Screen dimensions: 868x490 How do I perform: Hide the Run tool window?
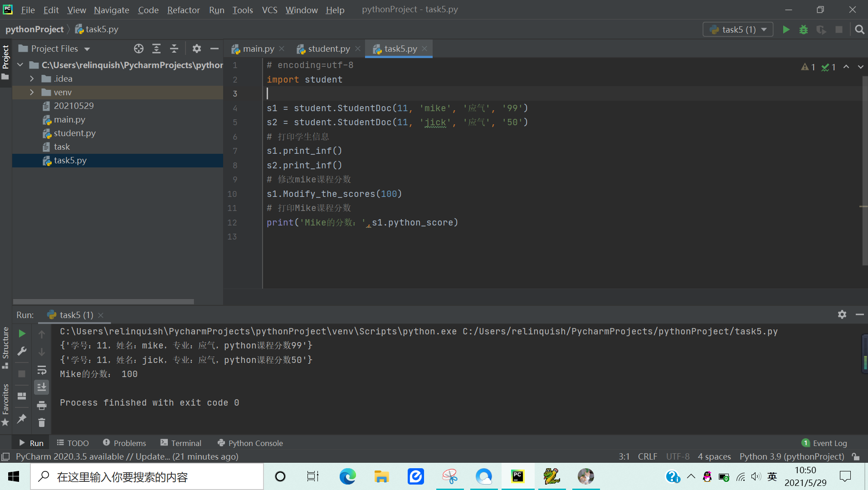[x=859, y=314]
